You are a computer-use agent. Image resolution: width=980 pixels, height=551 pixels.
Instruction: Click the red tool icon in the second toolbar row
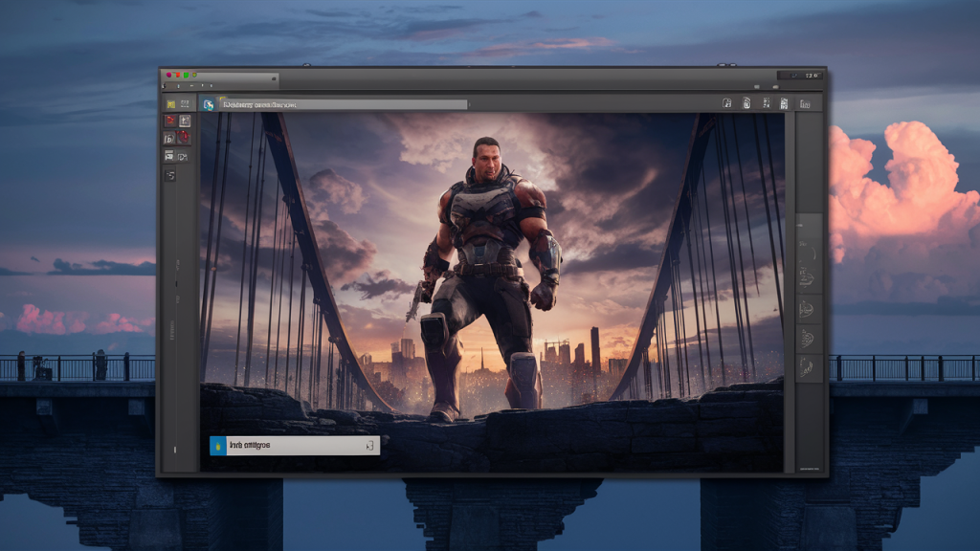coord(170,121)
